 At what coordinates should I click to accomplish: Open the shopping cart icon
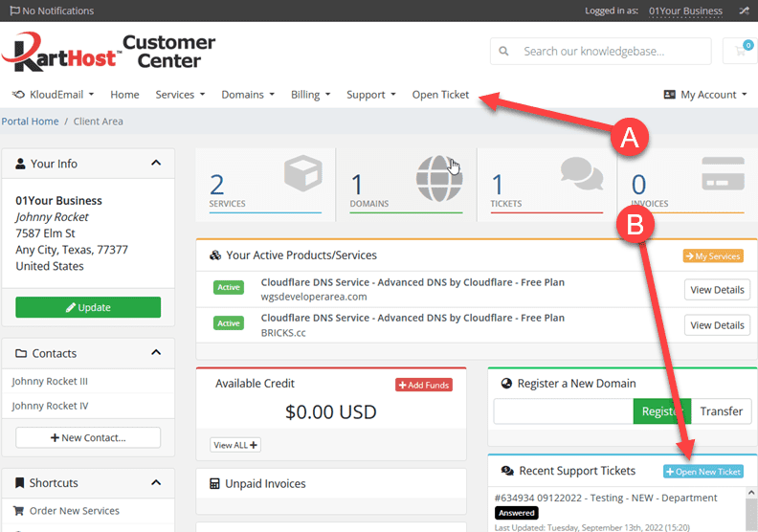[740, 51]
